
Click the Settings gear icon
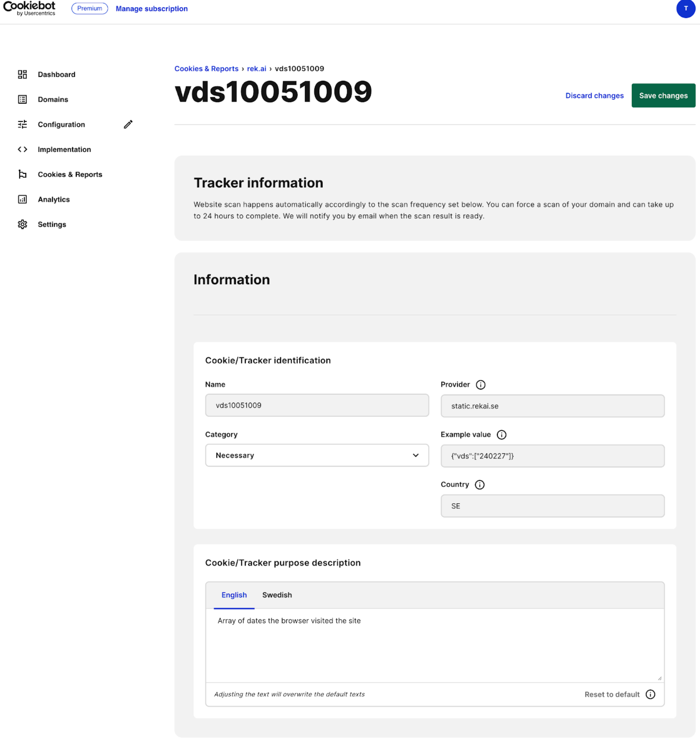coord(22,224)
